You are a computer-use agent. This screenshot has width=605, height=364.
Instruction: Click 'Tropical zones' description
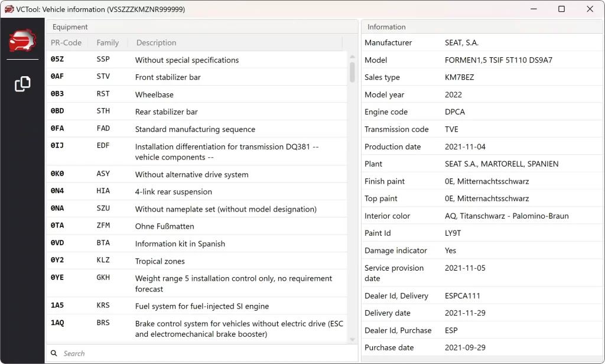[160, 261]
